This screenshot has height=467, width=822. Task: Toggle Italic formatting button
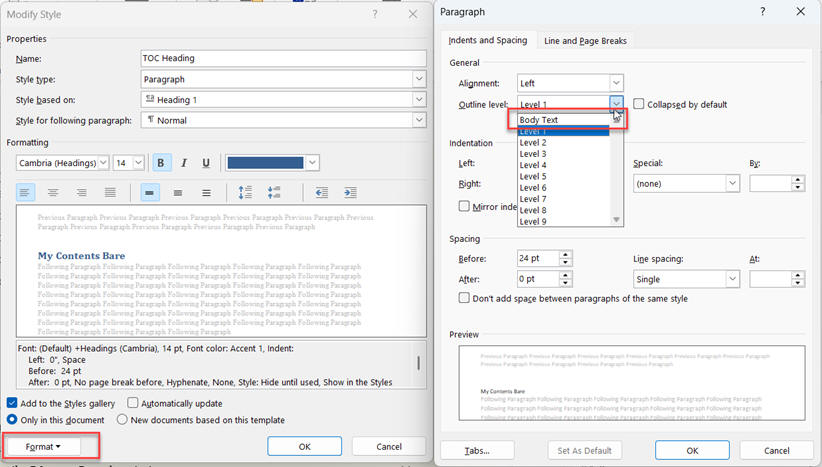pyautogui.click(x=184, y=163)
